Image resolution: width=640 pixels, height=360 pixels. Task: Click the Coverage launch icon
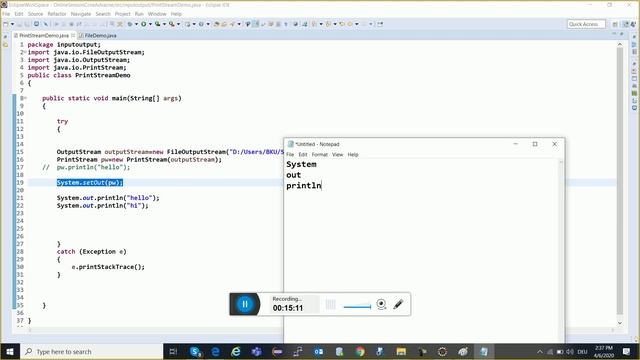(x=157, y=24)
